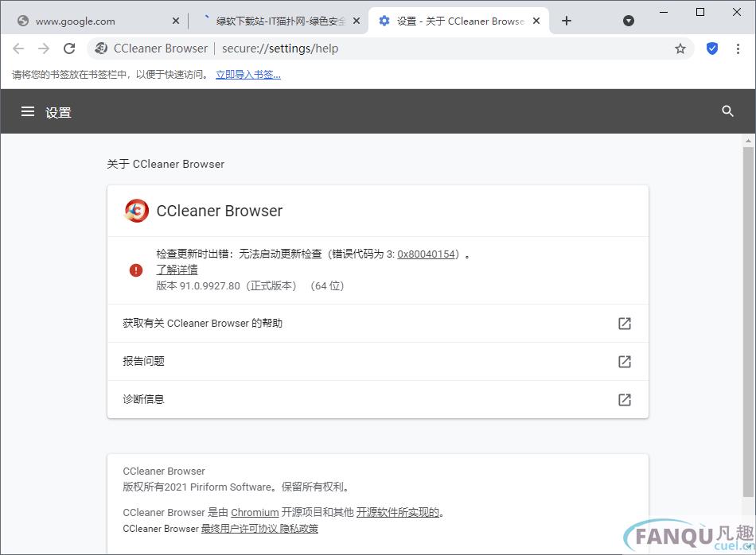Open external link icon for 诊断信息
Image resolution: width=756 pixels, height=555 pixels.
[x=625, y=399]
